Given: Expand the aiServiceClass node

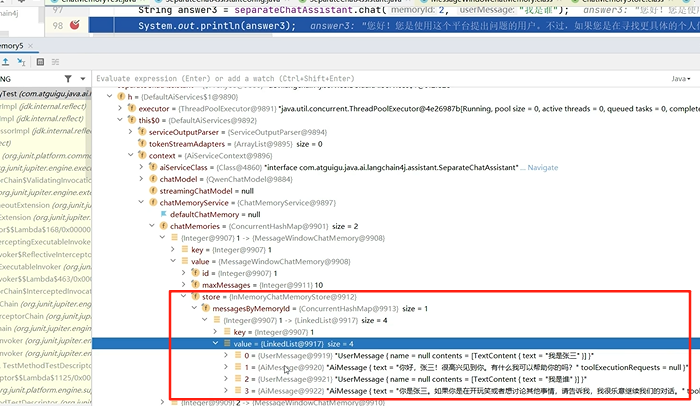Looking at the screenshot, I should tap(141, 167).
